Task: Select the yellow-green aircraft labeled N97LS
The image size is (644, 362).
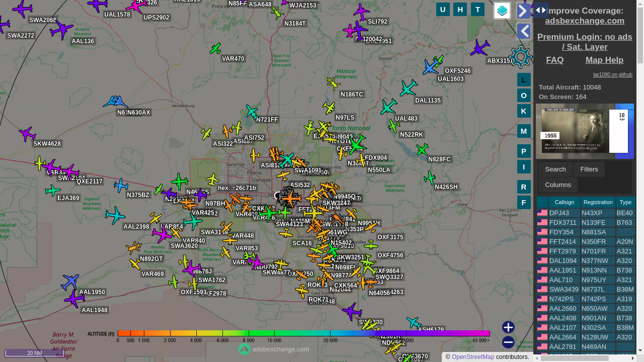Action: tap(329, 108)
